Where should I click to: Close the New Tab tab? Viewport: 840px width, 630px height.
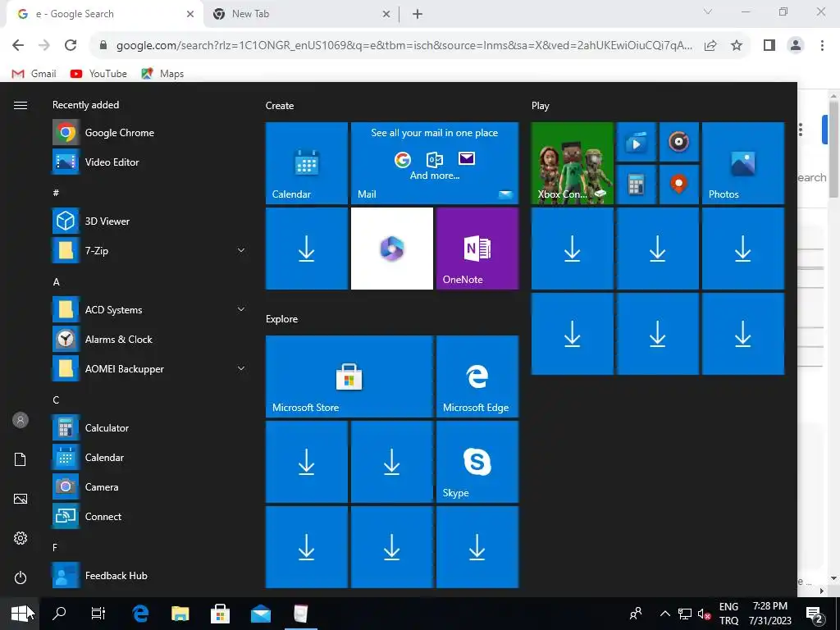pyautogui.click(x=386, y=15)
